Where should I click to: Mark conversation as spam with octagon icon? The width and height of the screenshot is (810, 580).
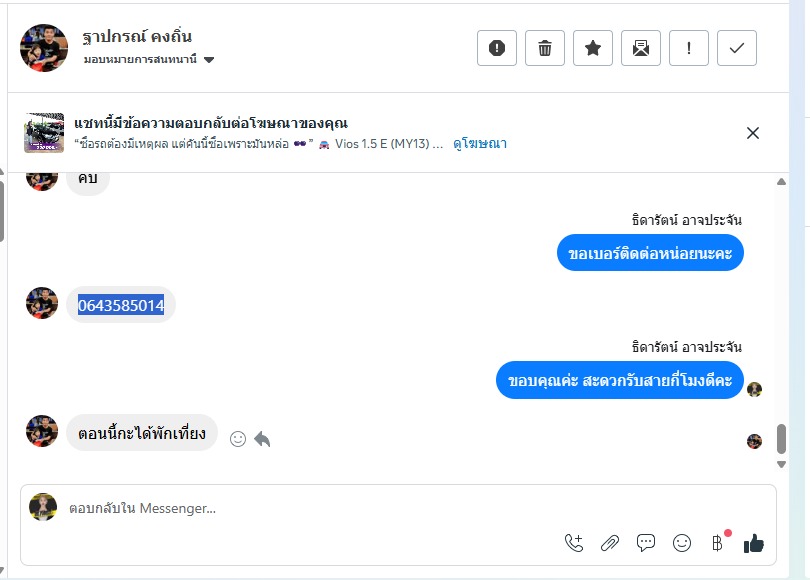pos(497,48)
